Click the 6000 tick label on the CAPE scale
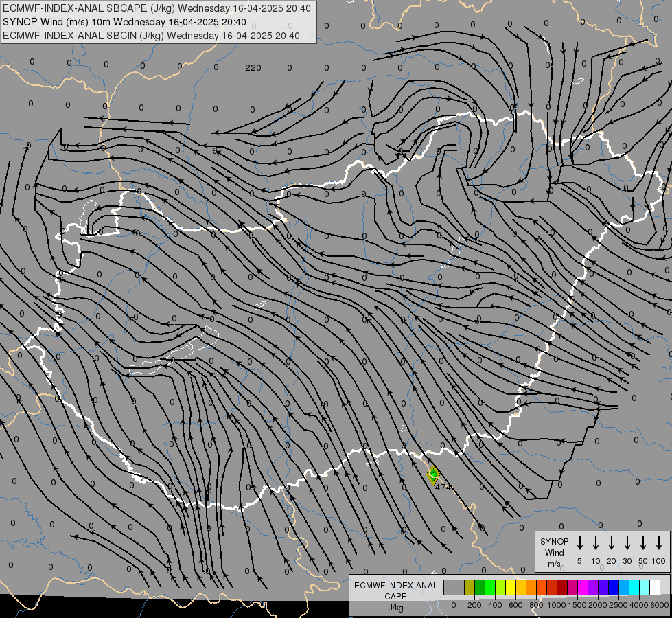The image size is (672, 618). [x=660, y=605]
